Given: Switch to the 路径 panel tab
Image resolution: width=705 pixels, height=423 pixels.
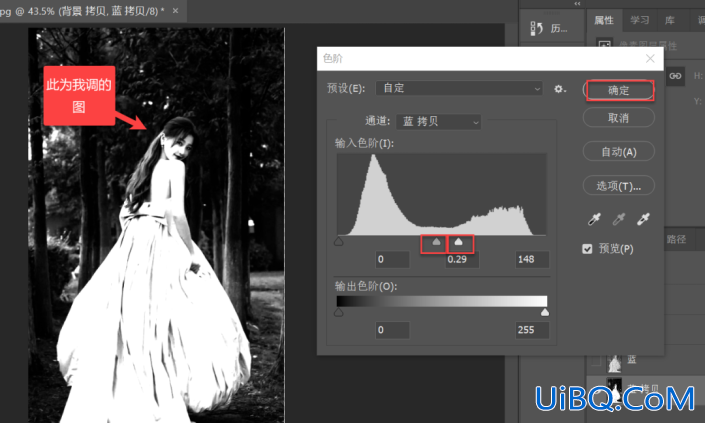Looking at the screenshot, I should click(x=676, y=239).
